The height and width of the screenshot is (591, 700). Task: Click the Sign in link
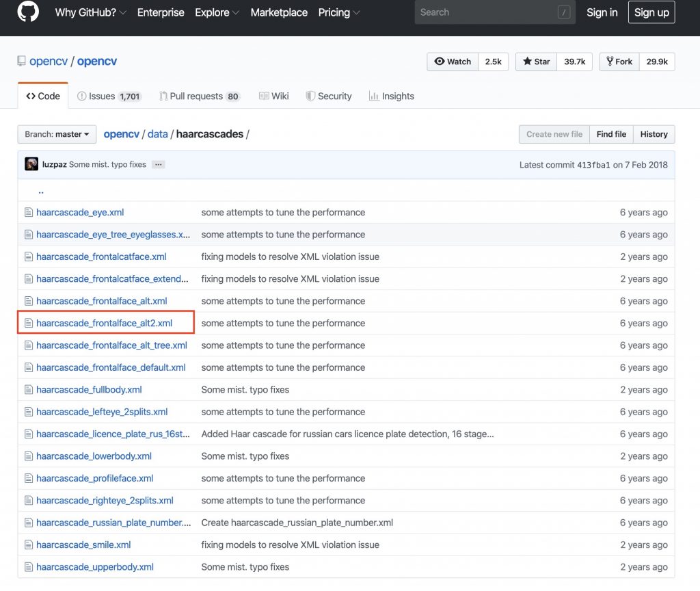[x=602, y=12]
